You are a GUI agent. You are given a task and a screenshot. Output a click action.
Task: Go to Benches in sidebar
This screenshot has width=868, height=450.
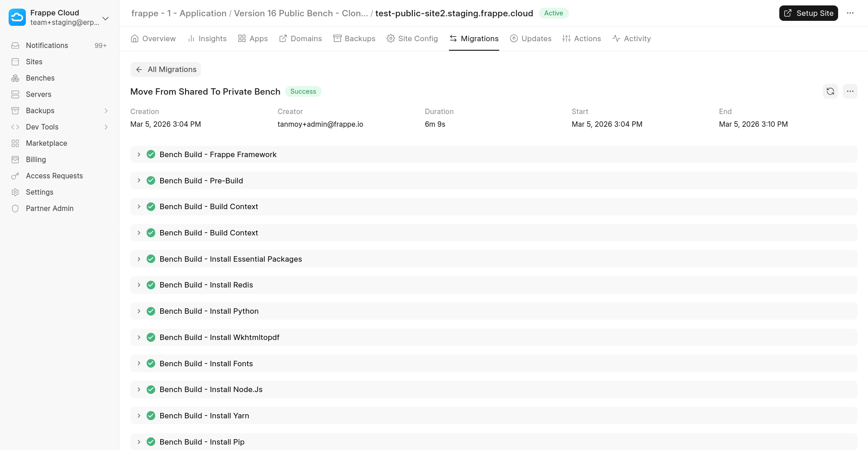pos(40,78)
